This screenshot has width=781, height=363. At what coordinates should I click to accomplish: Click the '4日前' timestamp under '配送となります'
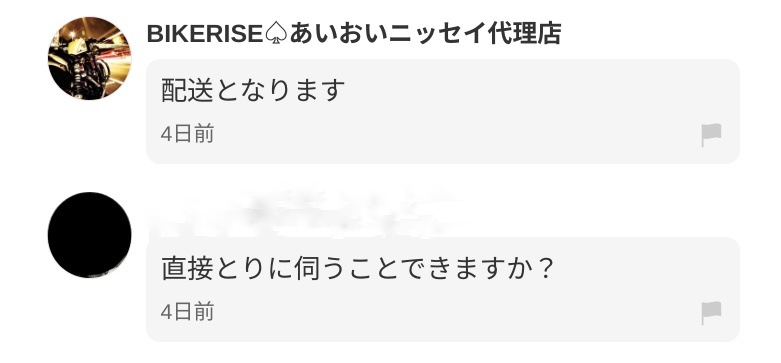[x=187, y=134]
